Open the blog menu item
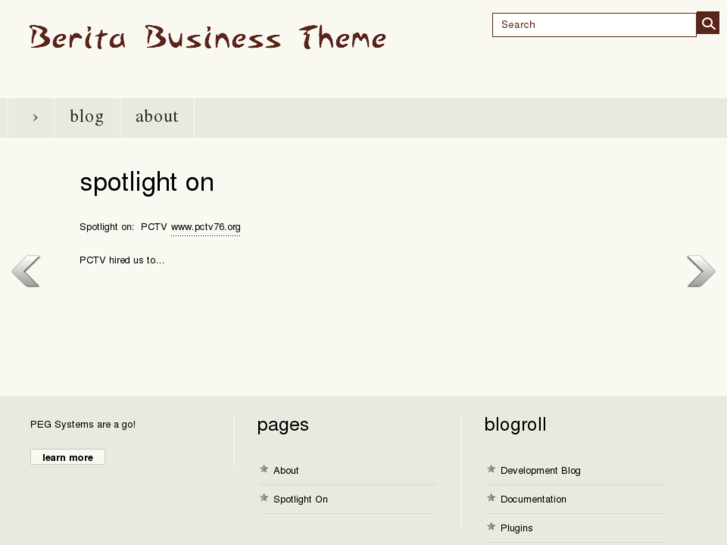The height and width of the screenshot is (545, 727). point(87,117)
